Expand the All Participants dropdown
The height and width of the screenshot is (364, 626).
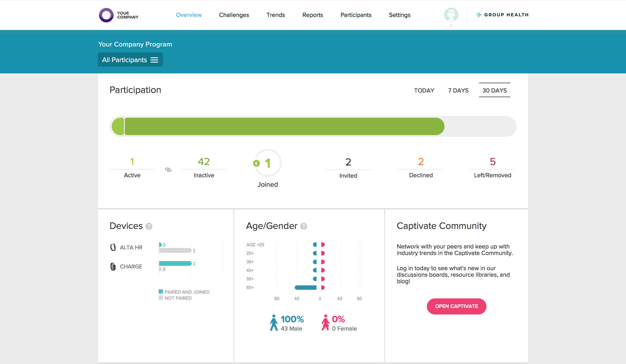point(130,60)
